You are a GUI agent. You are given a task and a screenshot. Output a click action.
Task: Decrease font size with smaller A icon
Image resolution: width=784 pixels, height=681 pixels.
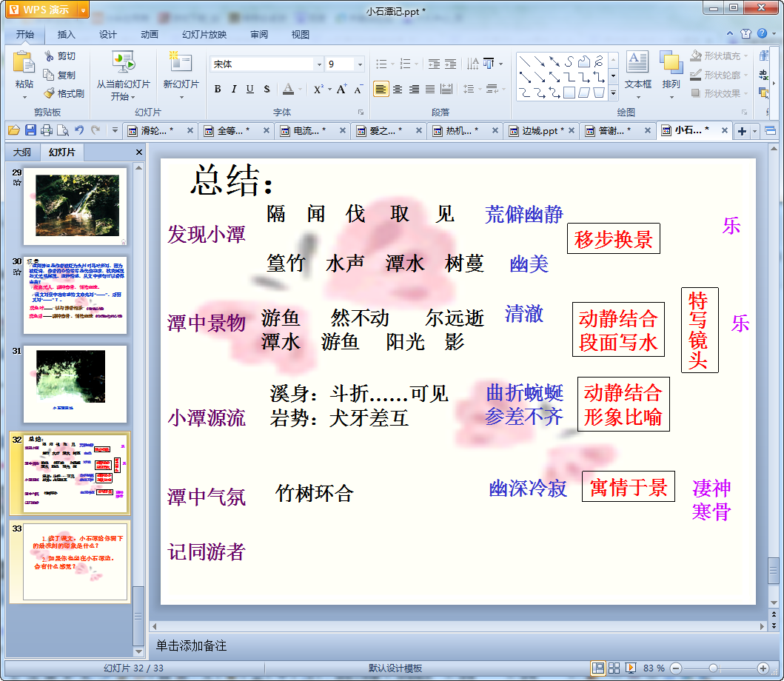click(x=358, y=90)
